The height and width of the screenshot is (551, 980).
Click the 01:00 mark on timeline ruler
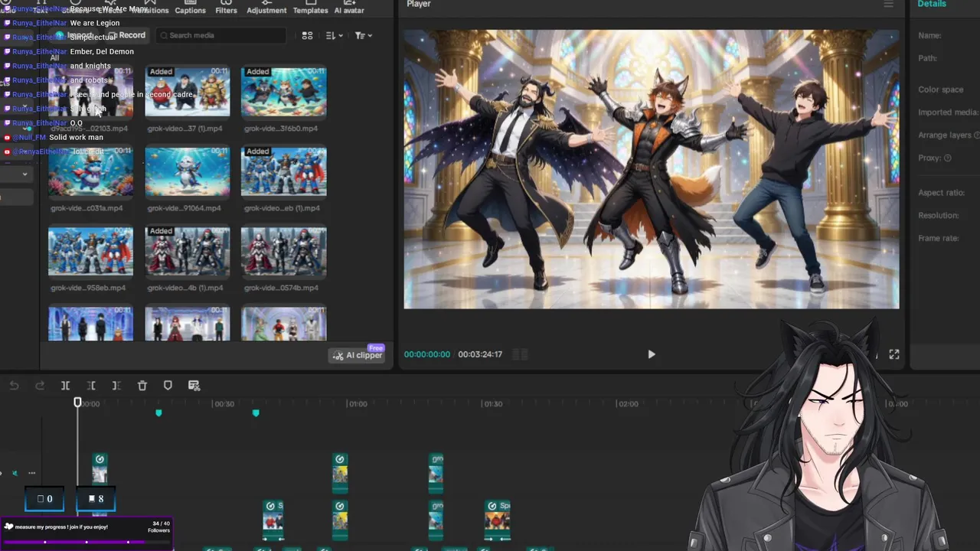coord(358,403)
